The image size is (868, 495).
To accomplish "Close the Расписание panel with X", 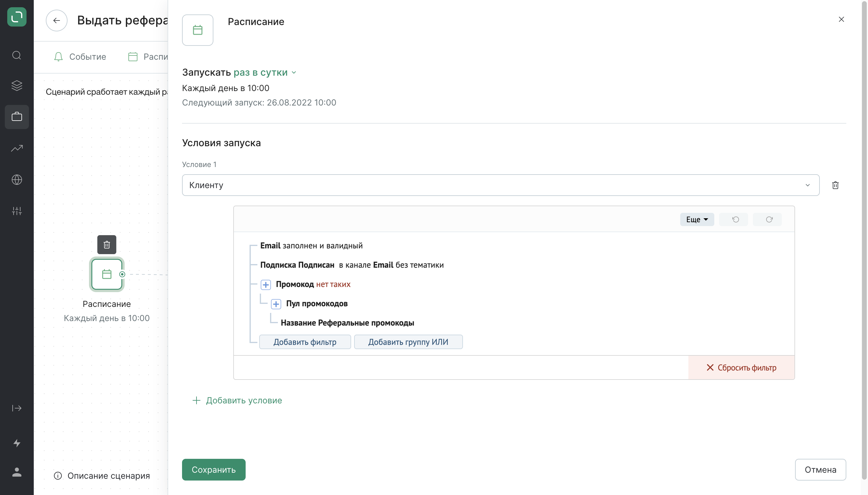I will 841,19.
